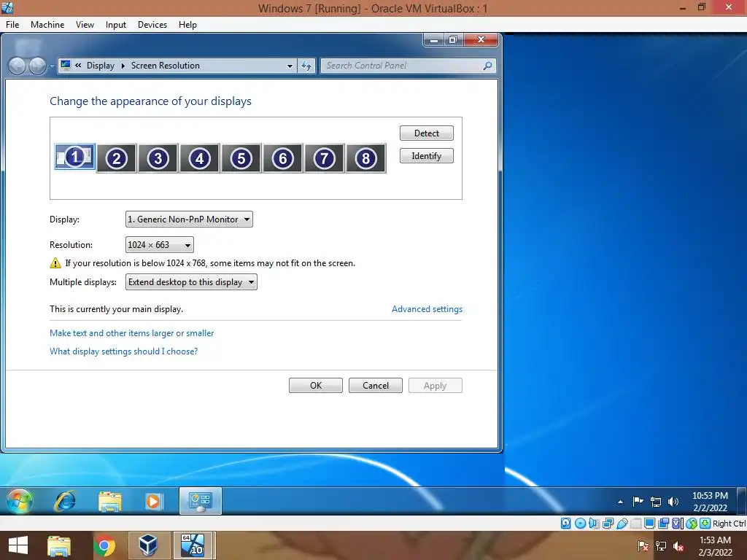Open the Multiple displays dropdown
Image resolution: width=747 pixels, height=560 pixels.
click(x=191, y=282)
